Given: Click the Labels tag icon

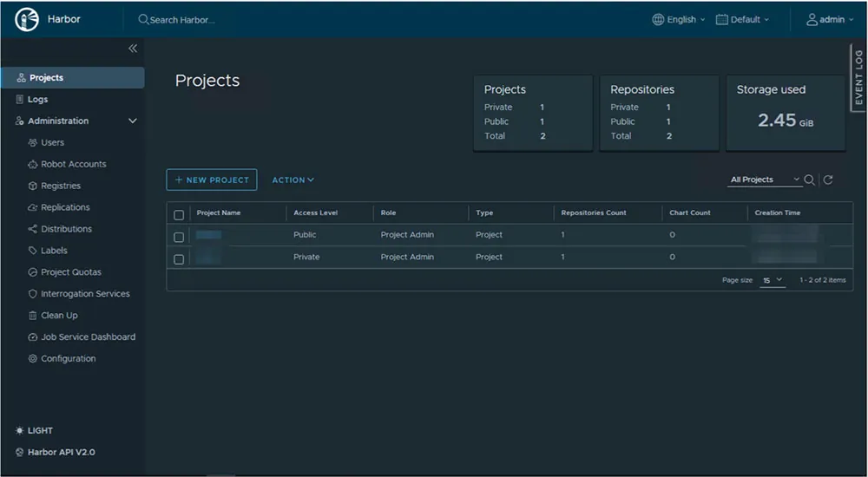Looking at the screenshot, I should pos(33,251).
